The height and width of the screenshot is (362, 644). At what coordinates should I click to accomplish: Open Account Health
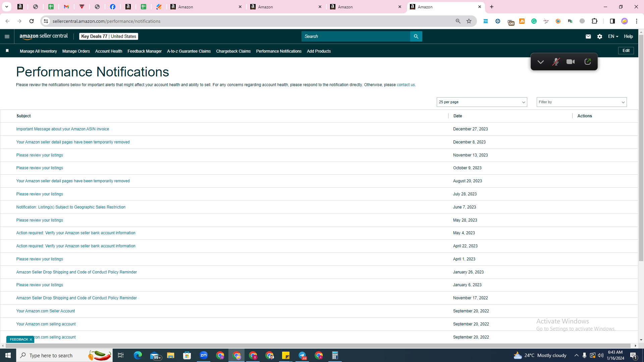click(x=109, y=51)
